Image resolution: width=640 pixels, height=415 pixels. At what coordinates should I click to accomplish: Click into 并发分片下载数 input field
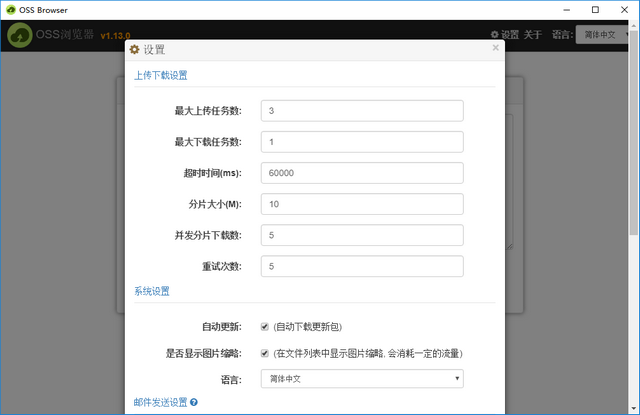pyautogui.click(x=362, y=235)
